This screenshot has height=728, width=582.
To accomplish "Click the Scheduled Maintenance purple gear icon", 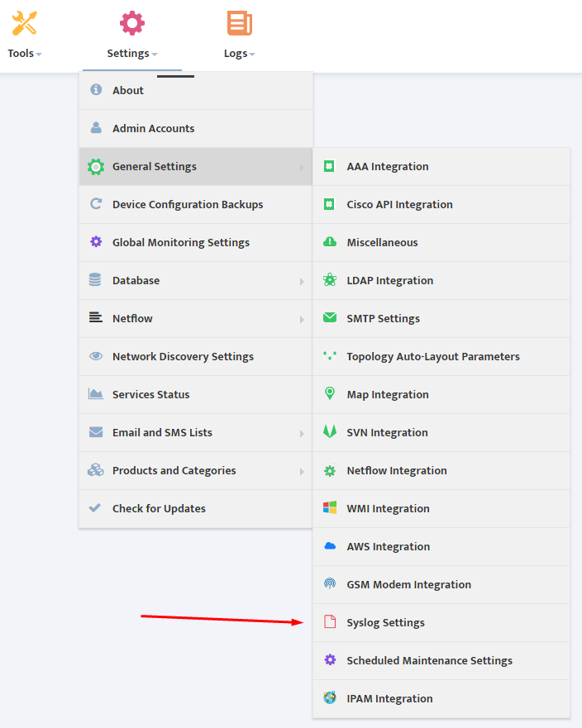I will (330, 659).
